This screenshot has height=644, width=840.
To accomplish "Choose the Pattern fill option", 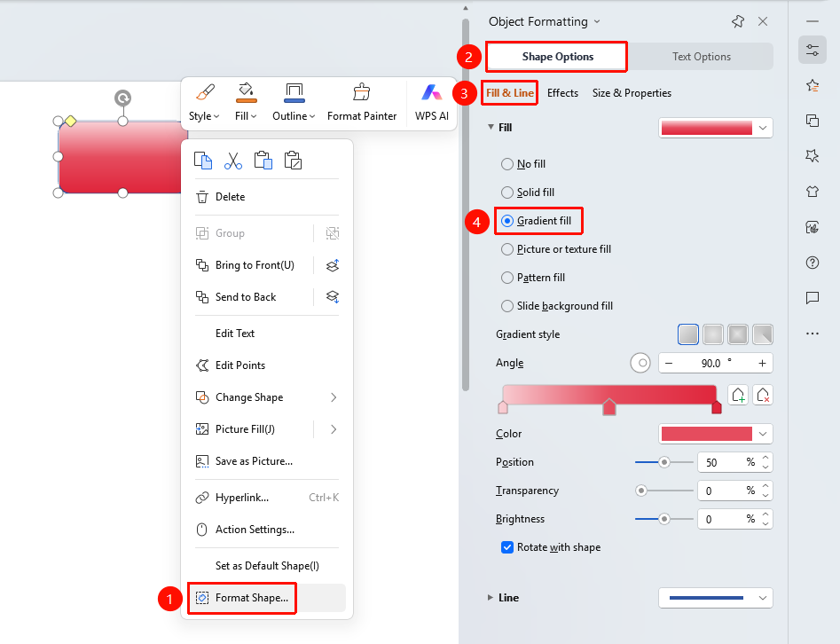I will [x=533, y=278].
